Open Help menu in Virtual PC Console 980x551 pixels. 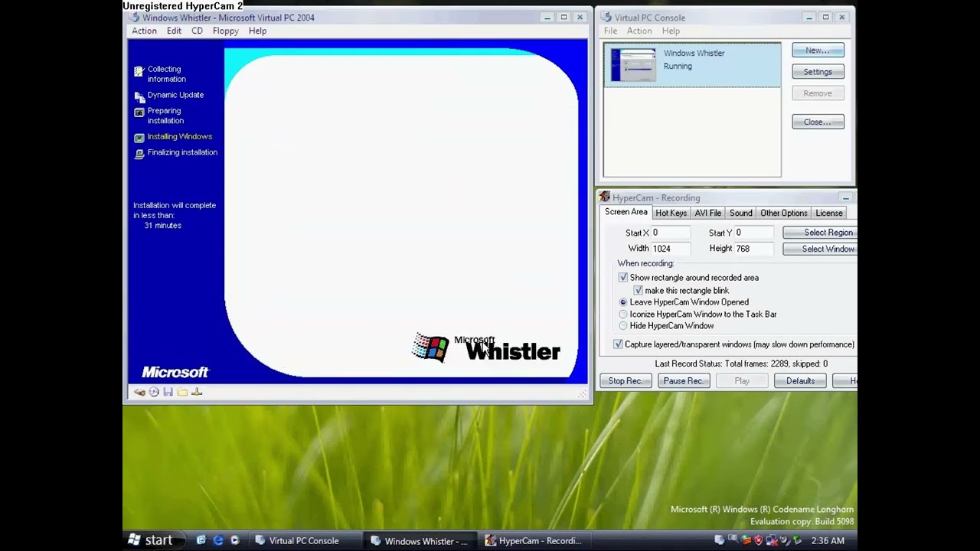[671, 31]
